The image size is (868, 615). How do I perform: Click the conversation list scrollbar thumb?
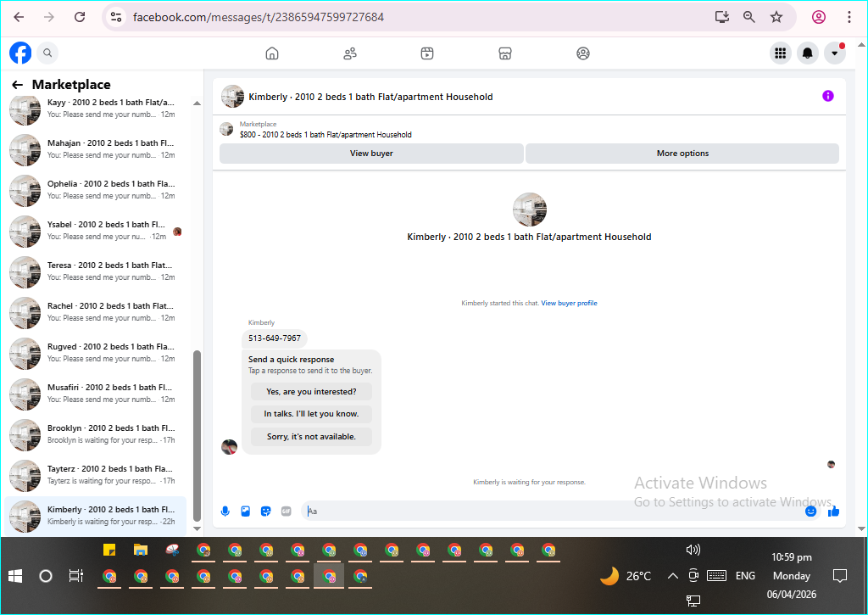197,435
